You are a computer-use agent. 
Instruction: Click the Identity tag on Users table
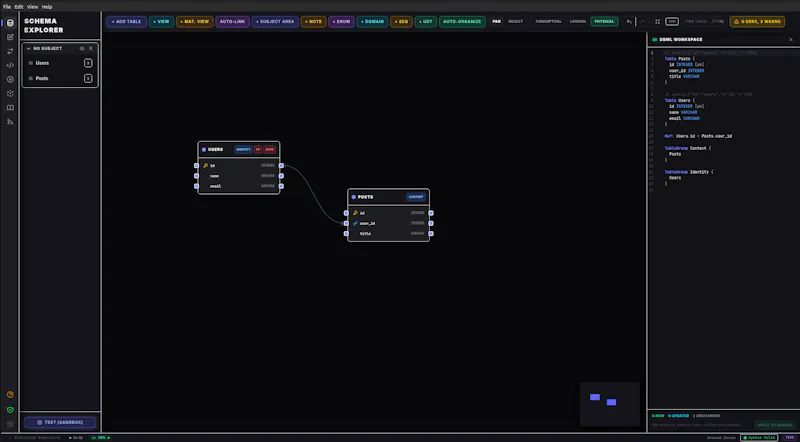click(243, 150)
